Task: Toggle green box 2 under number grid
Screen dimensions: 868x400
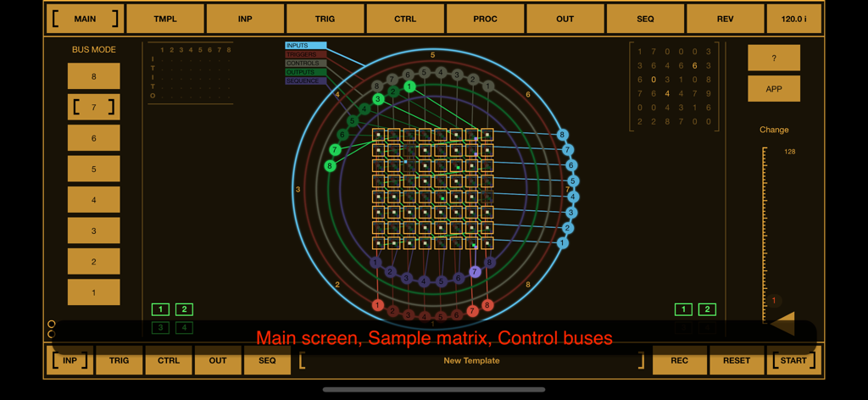Action: (x=708, y=309)
